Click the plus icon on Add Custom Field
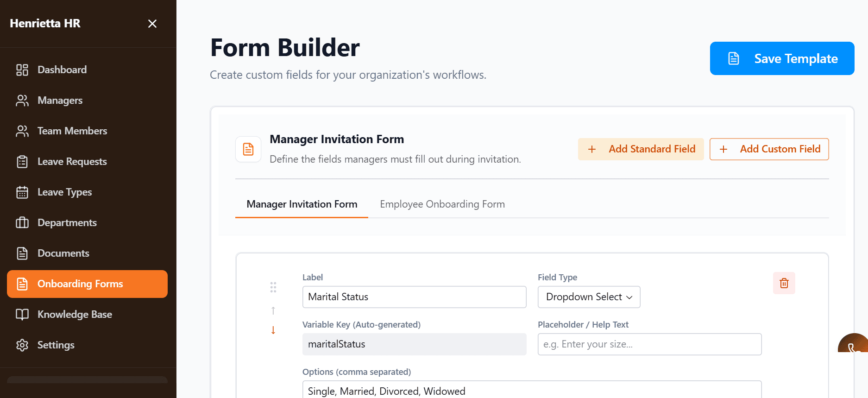 tap(723, 149)
